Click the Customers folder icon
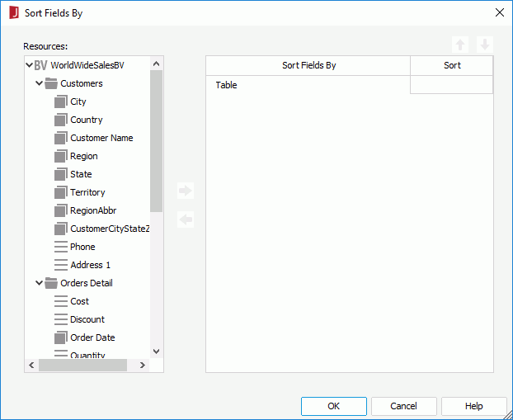Viewport: 513px width, 420px height. pyautogui.click(x=51, y=83)
